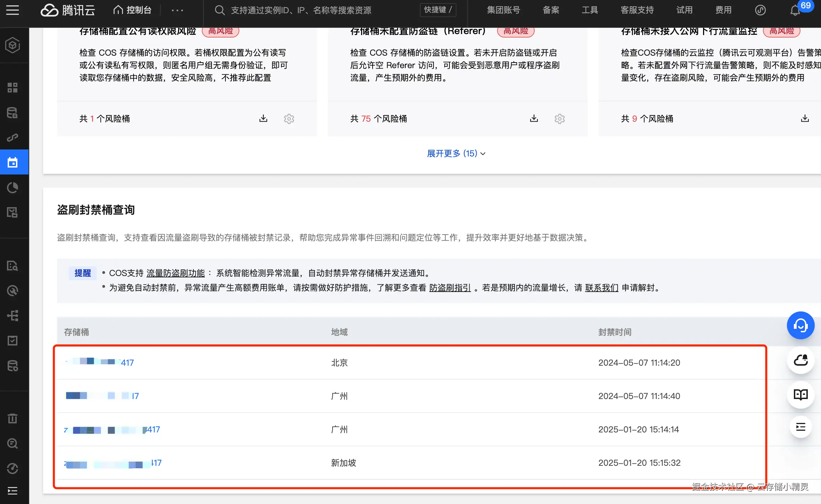
Task: Open the bucket link in the 新加坡 row
Action: click(113, 463)
